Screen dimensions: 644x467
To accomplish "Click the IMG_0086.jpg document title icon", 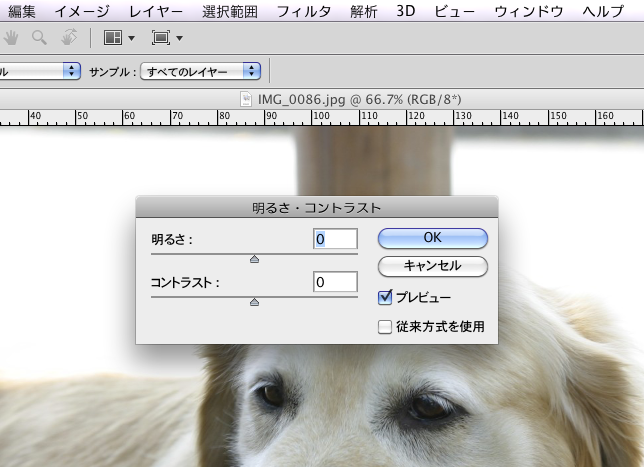I will point(249,100).
